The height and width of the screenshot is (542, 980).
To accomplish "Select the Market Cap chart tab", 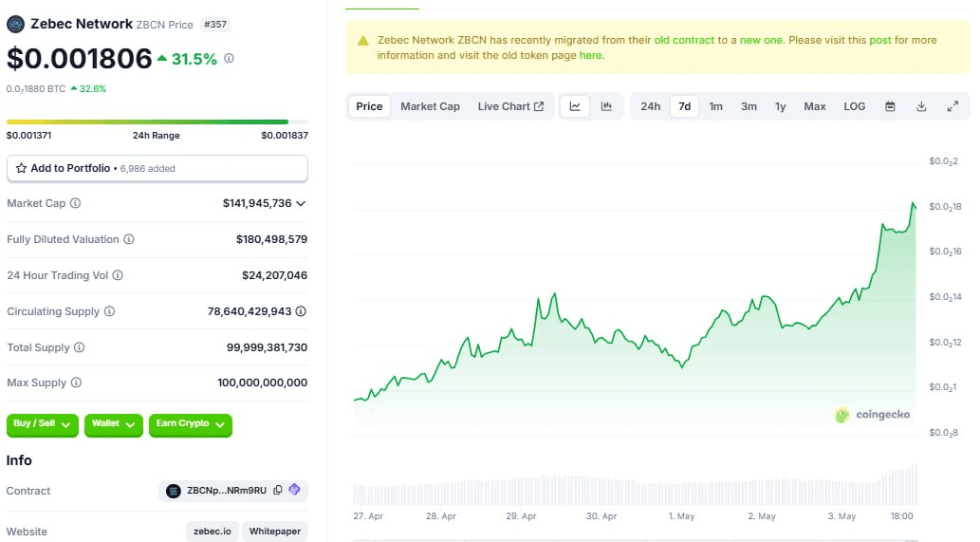I will [x=430, y=106].
